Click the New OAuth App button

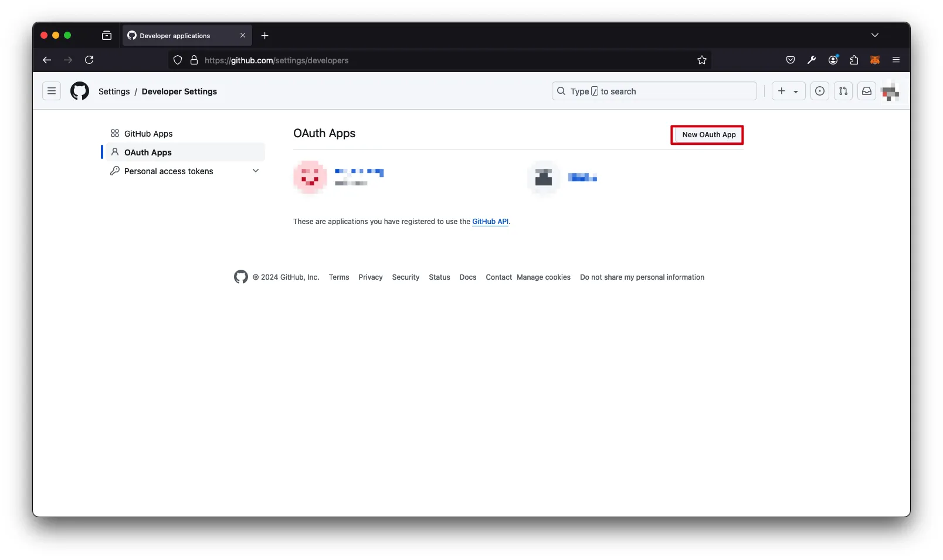(708, 135)
